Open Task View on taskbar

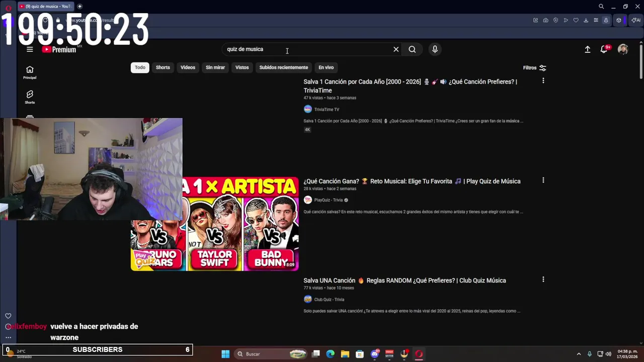(316, 354)
